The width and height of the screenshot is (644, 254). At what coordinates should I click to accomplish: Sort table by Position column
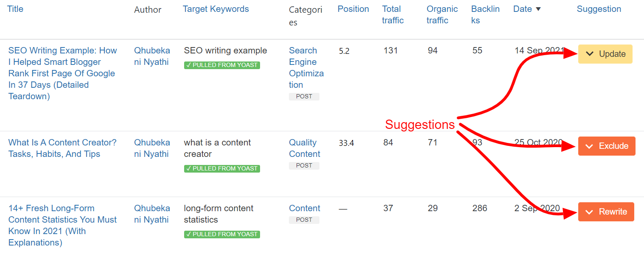(353, 9)
